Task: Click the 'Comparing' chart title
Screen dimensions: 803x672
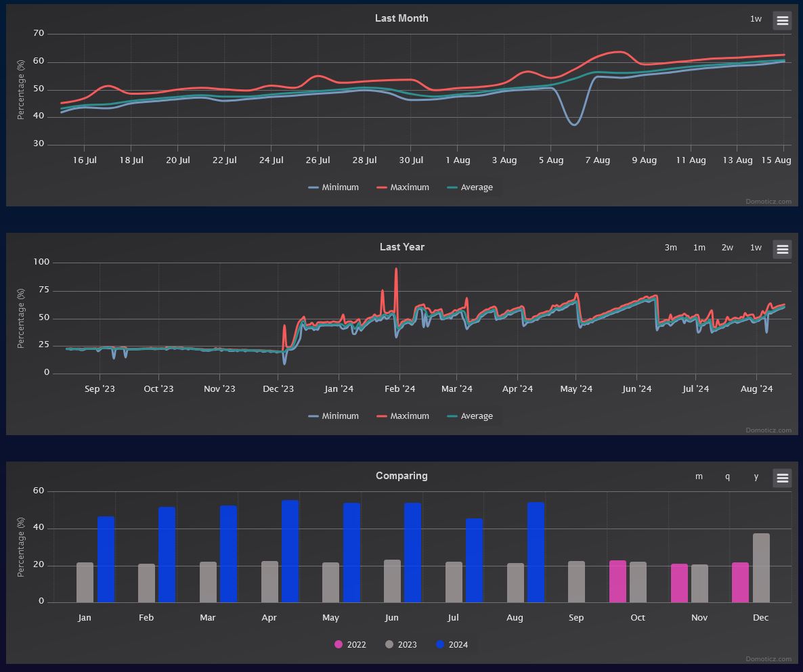Action: (401, 476)
